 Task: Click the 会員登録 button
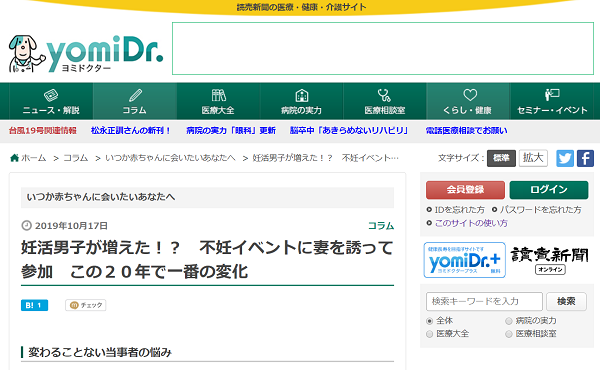tap(465, 190)
